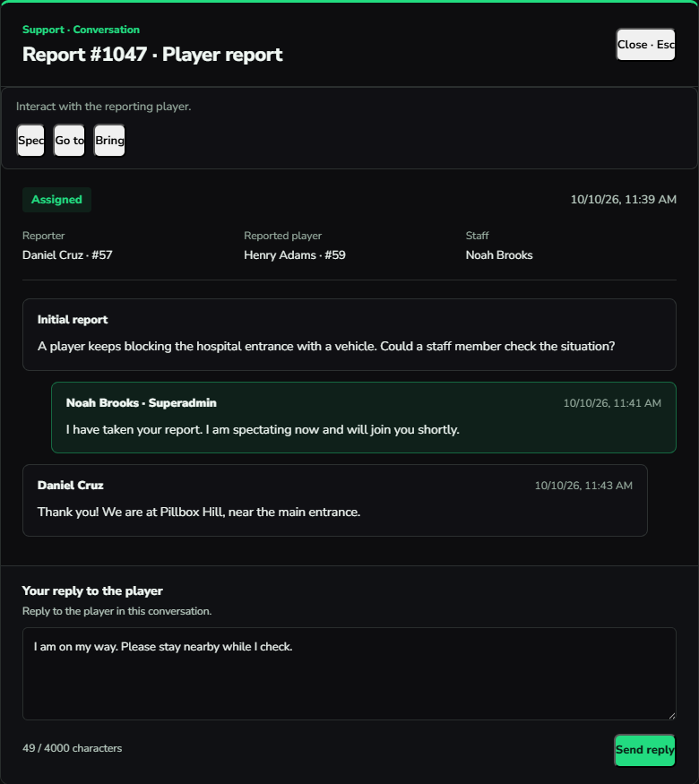Click the Initial report message text

[x=326, y=346]
